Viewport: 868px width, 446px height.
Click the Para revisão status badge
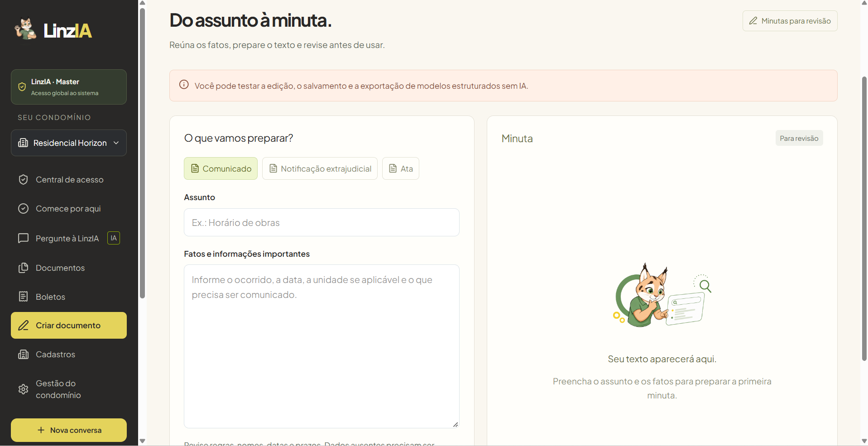point(799,138)
